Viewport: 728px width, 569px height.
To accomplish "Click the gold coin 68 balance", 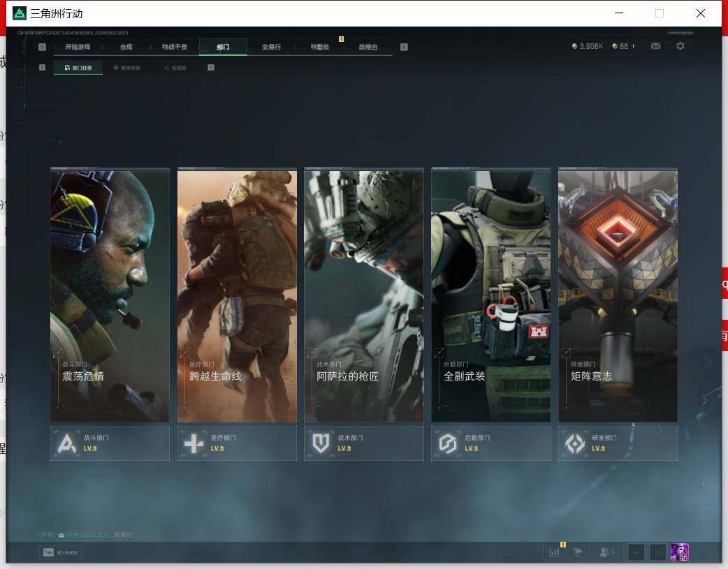I will (620, 46).
